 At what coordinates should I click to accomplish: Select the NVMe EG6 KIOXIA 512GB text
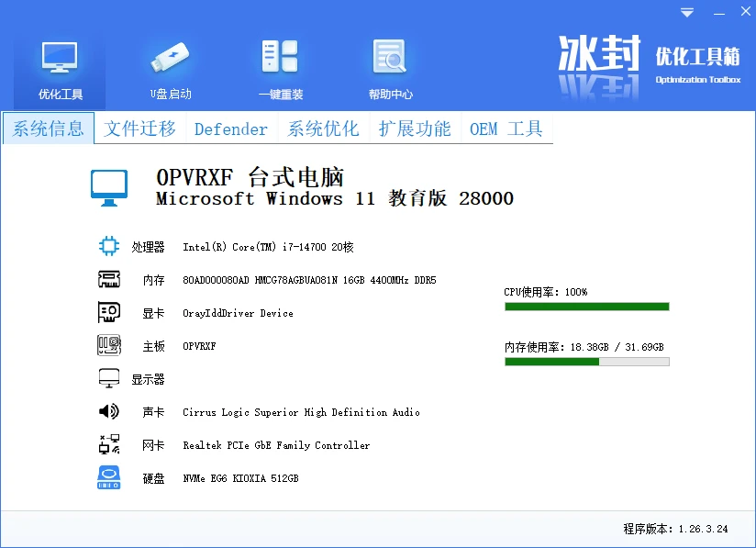[x=240, y=478]
